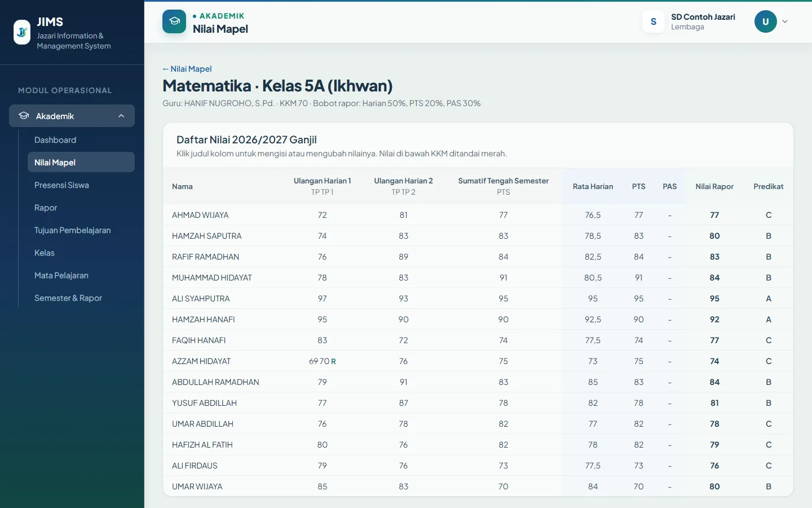Click the Matematika Kelas 5A page title
Screen dimensions: 812x508
277,86
